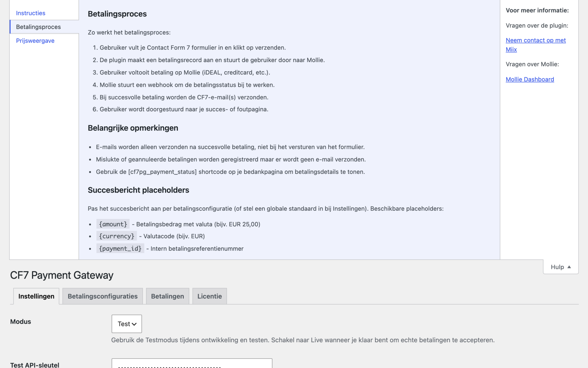Image resolution: width=588 pixels, height=368 pixels.
Task: Switch to the Instellingen tab
Action: (x=36, y=296)
